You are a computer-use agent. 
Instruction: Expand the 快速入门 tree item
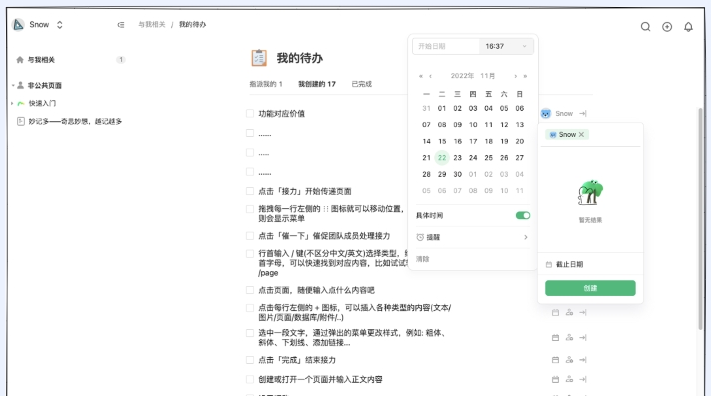(12, 103)
